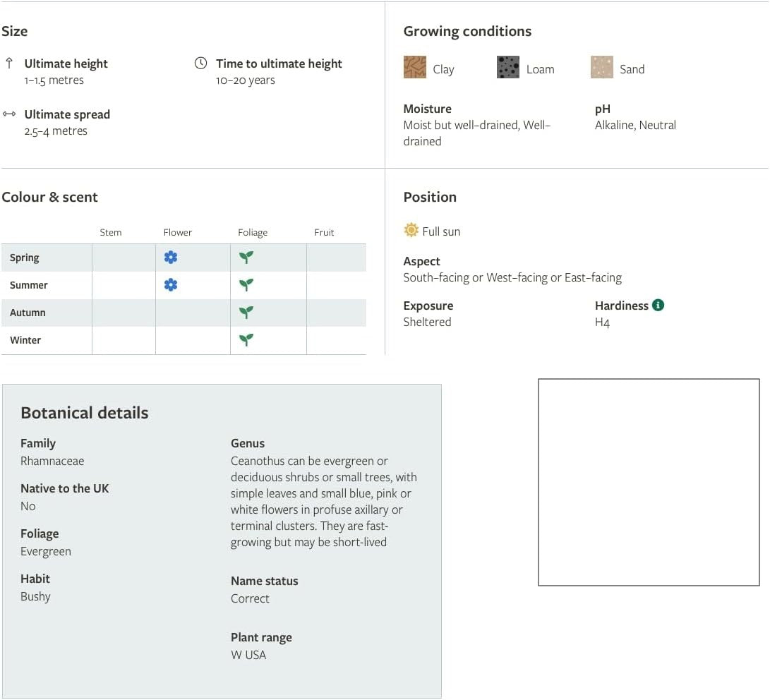Click the 'Alkaline, Neutral' pH value
The image size is (770, 700).
coord(635,125)
